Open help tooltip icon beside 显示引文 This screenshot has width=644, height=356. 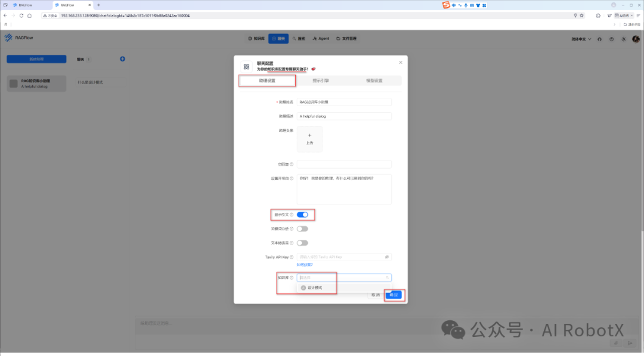click(292, 215)
